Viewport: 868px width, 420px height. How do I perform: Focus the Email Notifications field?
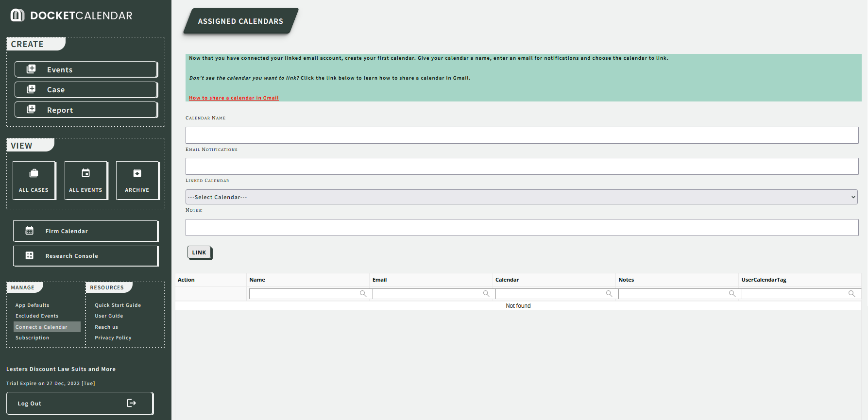coord(522,166)
